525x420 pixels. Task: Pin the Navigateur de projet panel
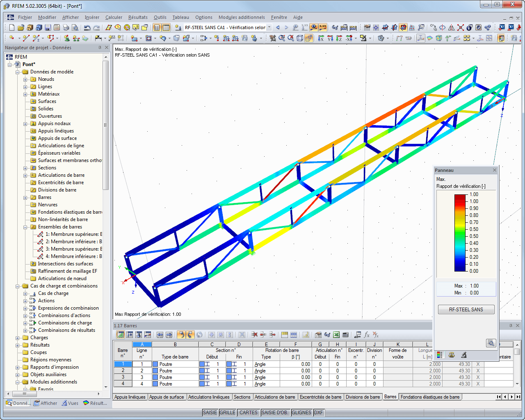(x=100, y=48)
